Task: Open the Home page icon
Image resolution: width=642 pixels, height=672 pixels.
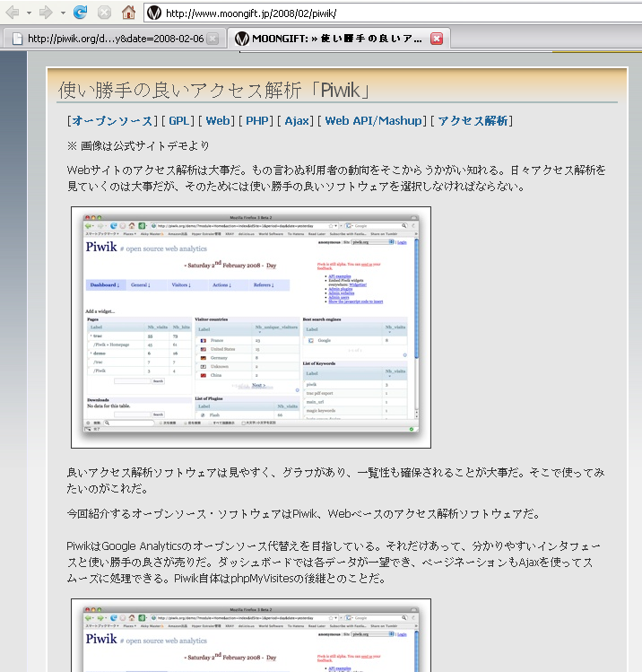Action: pos(128,12)
